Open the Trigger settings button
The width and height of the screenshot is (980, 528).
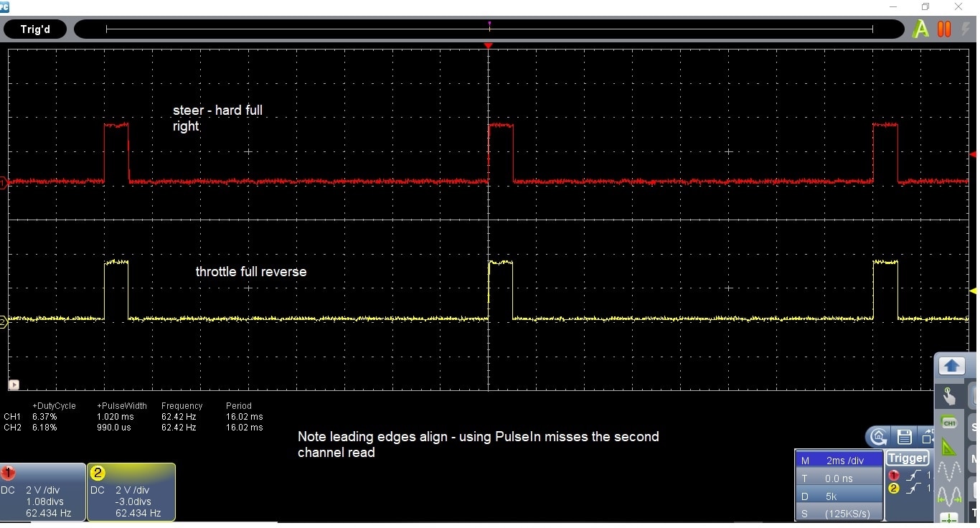tap(908, 458)
